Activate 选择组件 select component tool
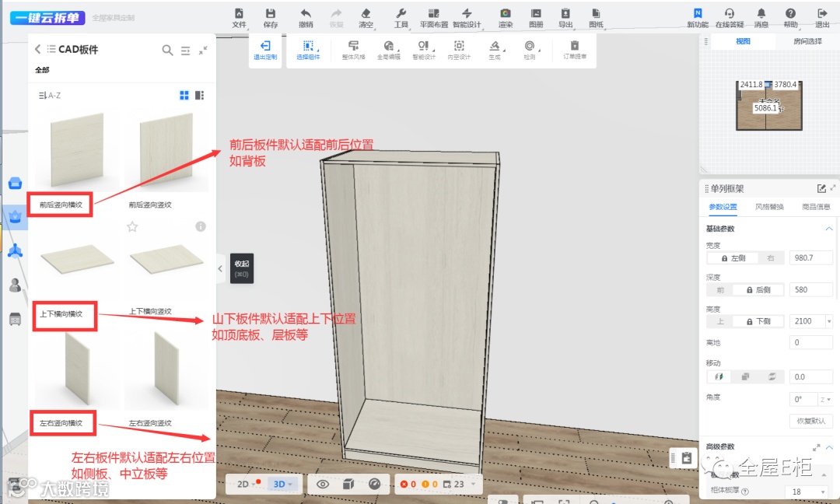This screenshot has width=840, height=504. pos(308,50)
